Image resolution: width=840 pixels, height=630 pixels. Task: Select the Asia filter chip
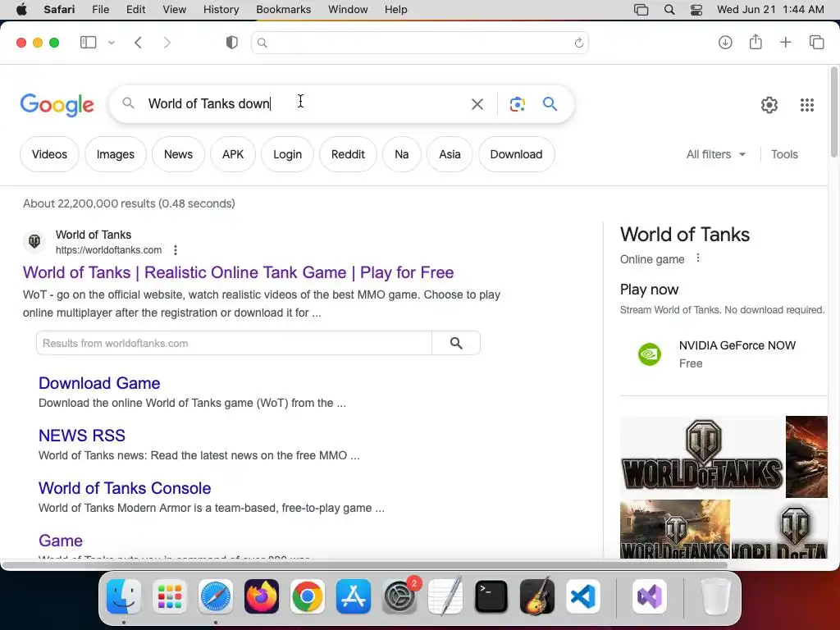(450, 154)
